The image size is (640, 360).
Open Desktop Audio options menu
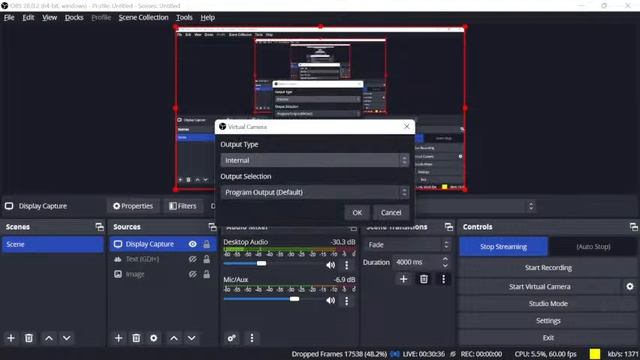point(347,265)
